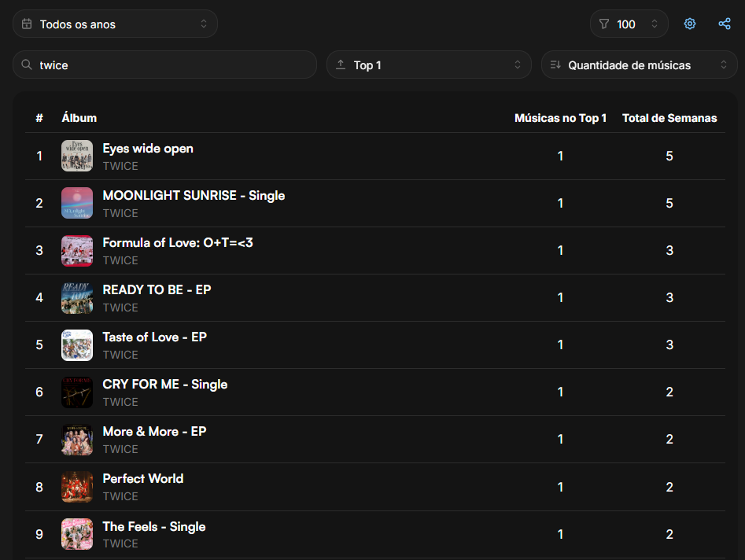Open the Formula of Love album title
745x560 pixels.
tap(178, 243)
